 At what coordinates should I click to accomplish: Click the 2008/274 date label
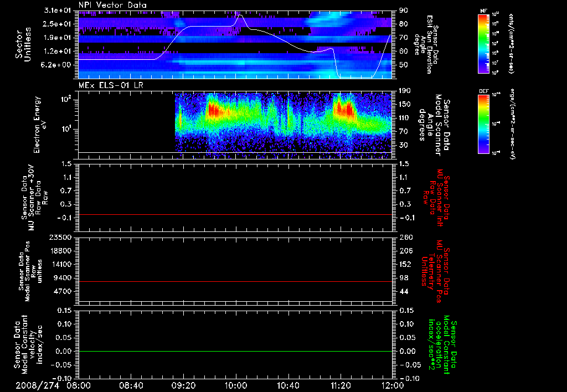[x=37, y=385]
